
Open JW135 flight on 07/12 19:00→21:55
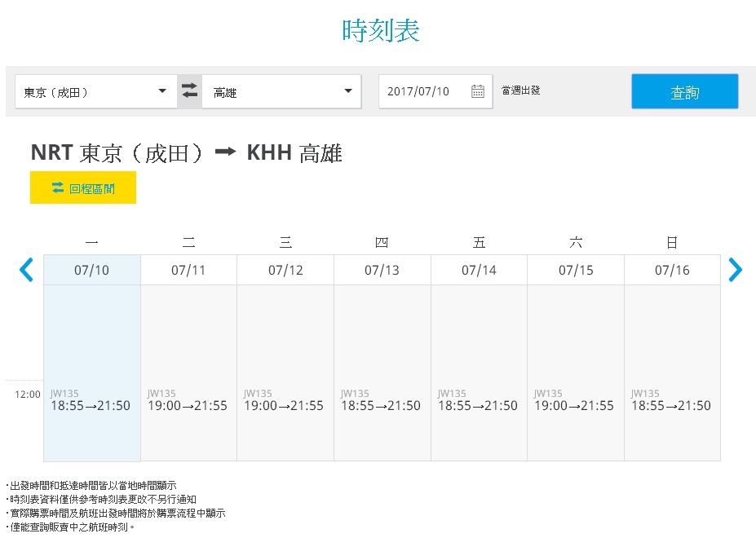(284, 400)
